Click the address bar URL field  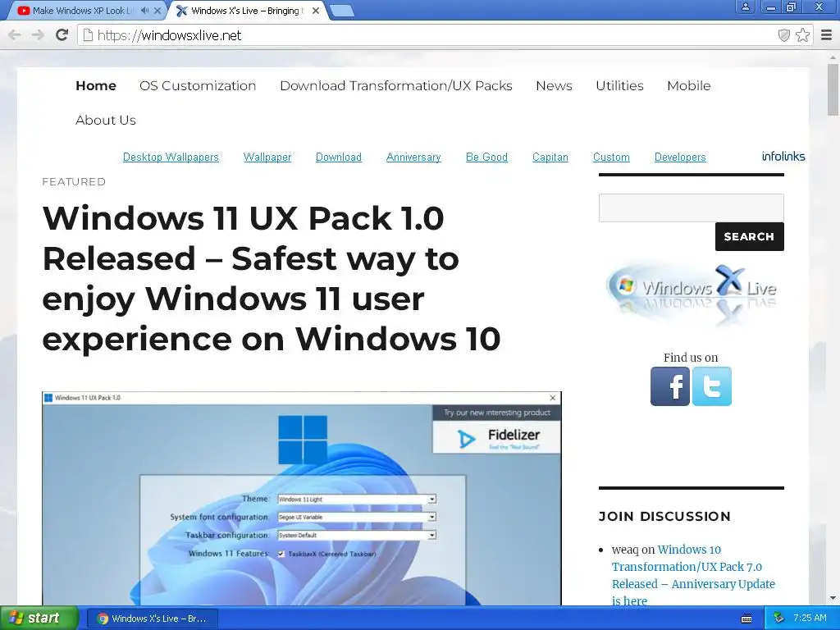(x=428, y=35)
